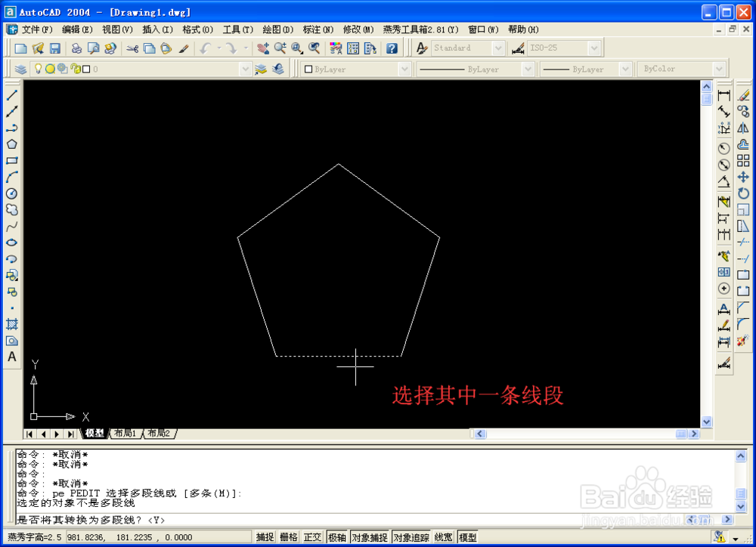756x547 pixels.
Task: Expand the layer list dropdown
Action: (246, 69)
